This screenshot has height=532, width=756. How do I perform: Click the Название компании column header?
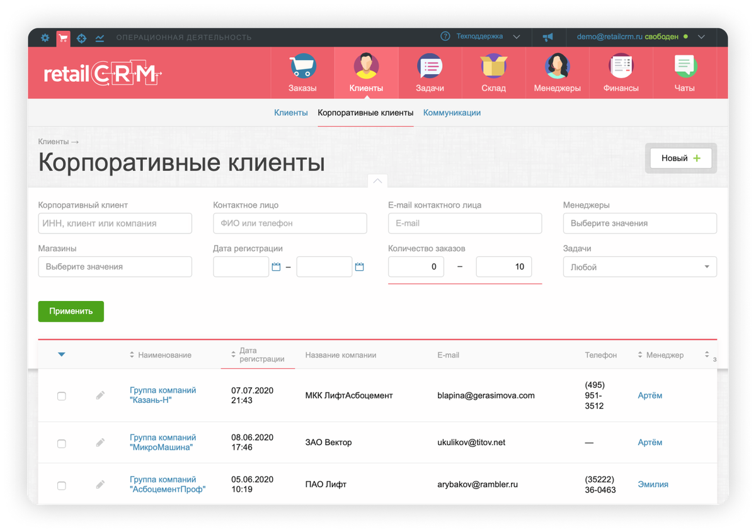(341, 355)
